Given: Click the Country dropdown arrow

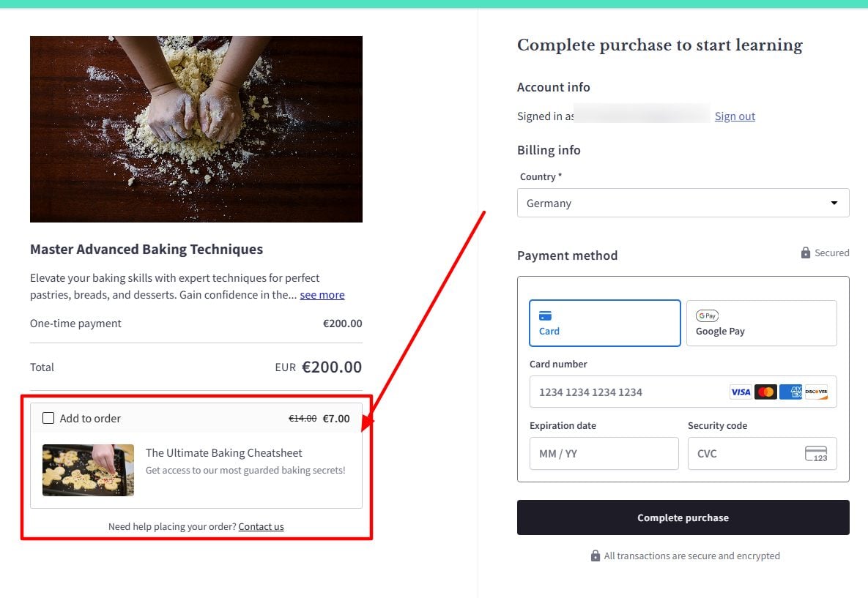Looking at the screenshot, I should coord(834,203).
